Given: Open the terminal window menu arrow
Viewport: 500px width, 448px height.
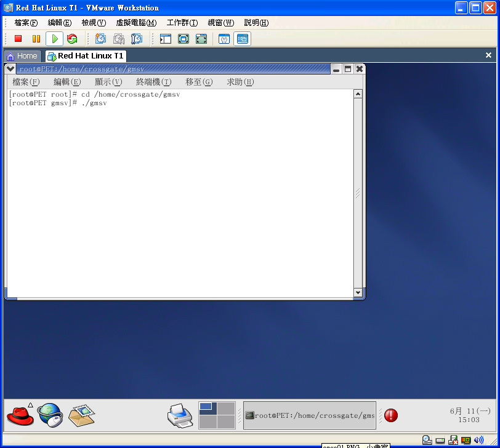Looking at the screenshot, I should click(x=10, y=69).
